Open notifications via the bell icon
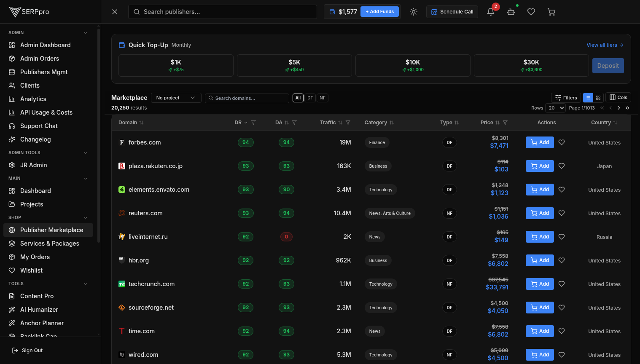Viewport: 640px width, 364px height. point(490,11)
